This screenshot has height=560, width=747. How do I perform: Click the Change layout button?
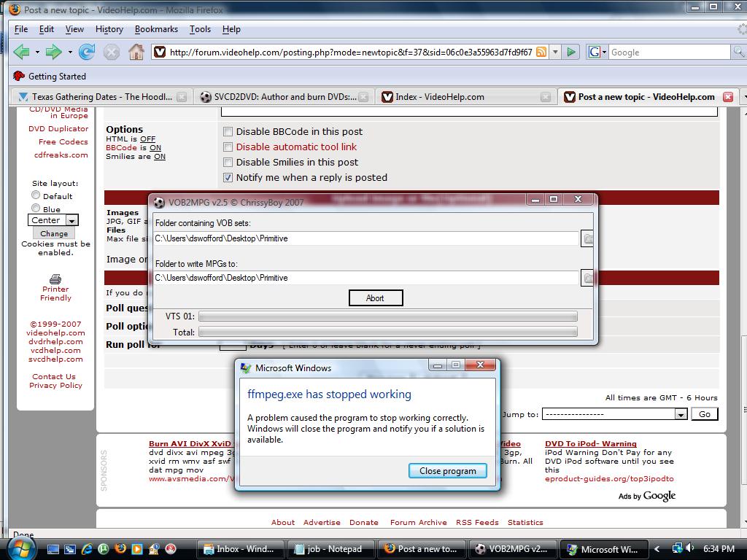54,233
